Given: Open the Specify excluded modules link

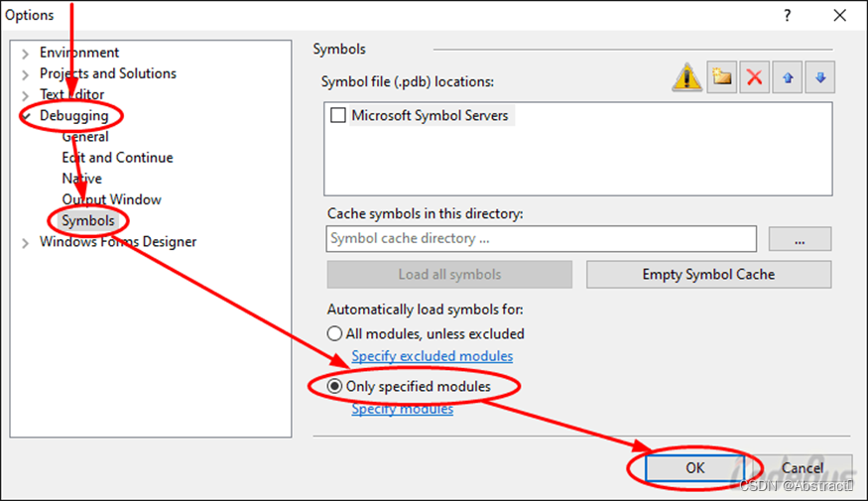Looking at the screenshot, I should pyautogui.click(x=432, y=356).
